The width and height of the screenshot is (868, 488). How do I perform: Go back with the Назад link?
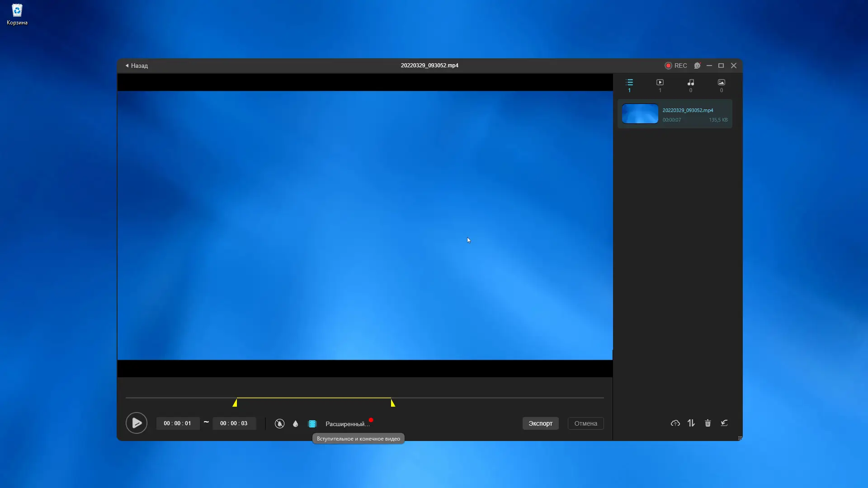pos(137,66)
